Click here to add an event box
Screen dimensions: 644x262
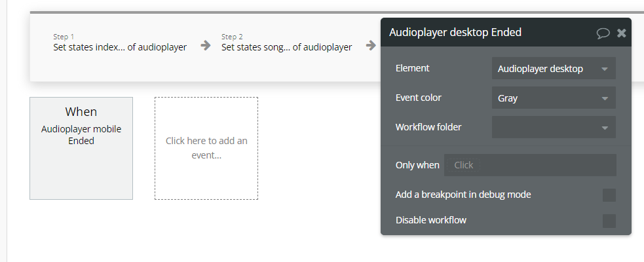(206, 148)
